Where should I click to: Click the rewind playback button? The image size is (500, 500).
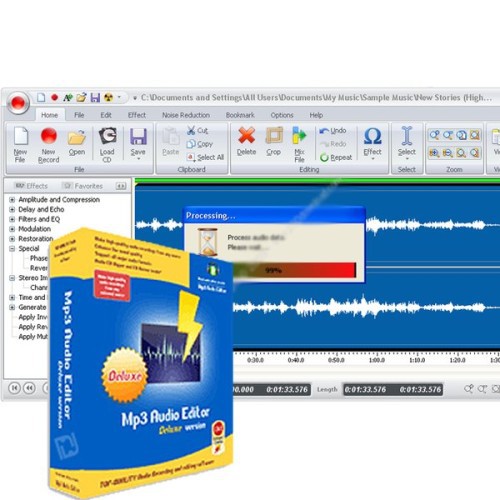(x=30, y=388)
